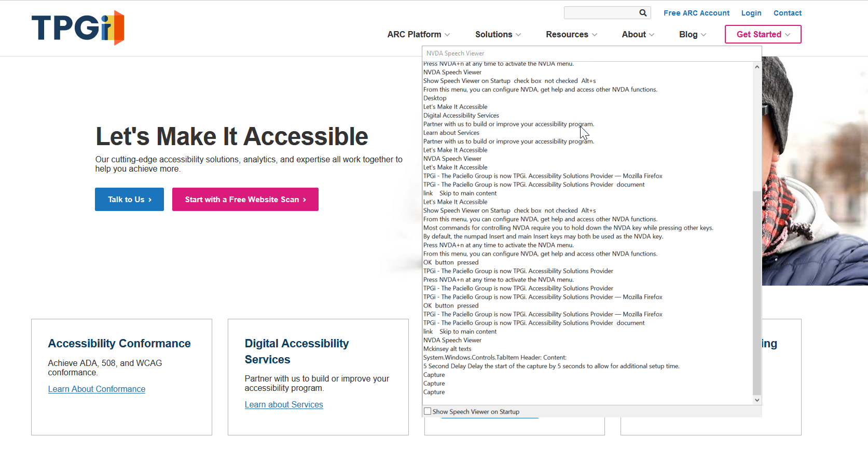The image size is (868, 465).
Task: Follow the Learn about Services link
Action: tap(284, 404)
